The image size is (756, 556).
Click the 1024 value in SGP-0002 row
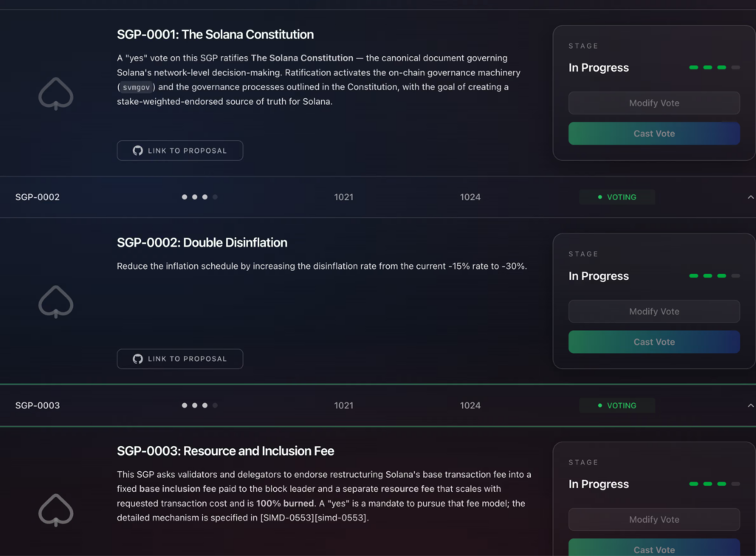coord(470,196)
